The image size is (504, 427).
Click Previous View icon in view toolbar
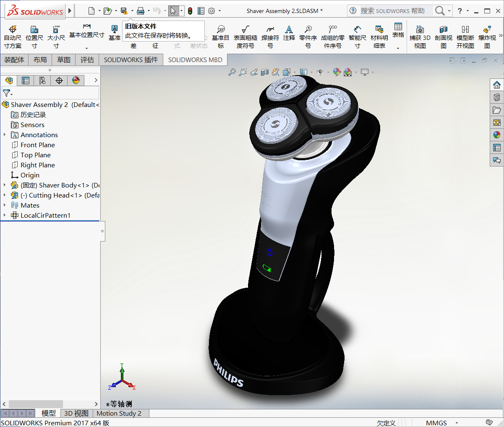(254, 72)
